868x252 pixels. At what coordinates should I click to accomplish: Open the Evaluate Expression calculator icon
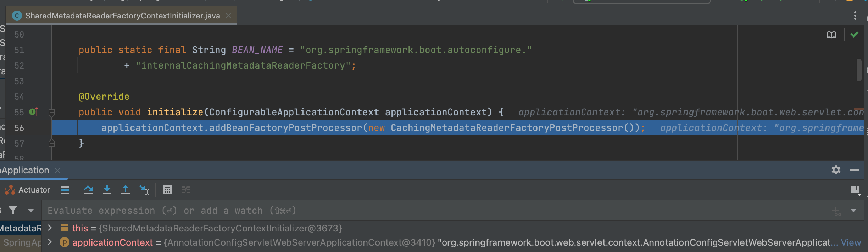coord(167,190)
